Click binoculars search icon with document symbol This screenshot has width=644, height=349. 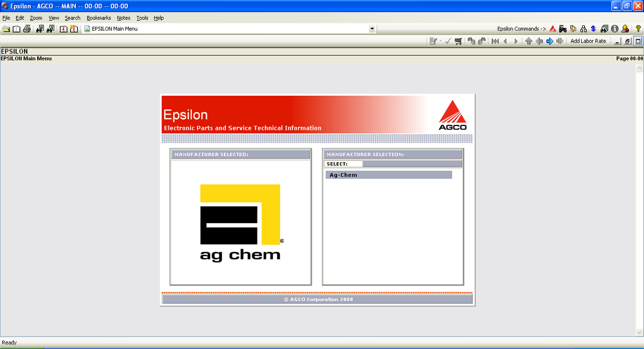tap(50, 29)
